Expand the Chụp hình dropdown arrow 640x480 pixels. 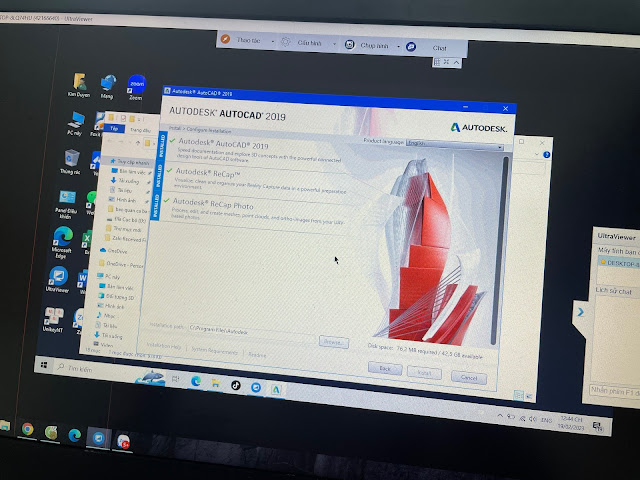(398, 47)
